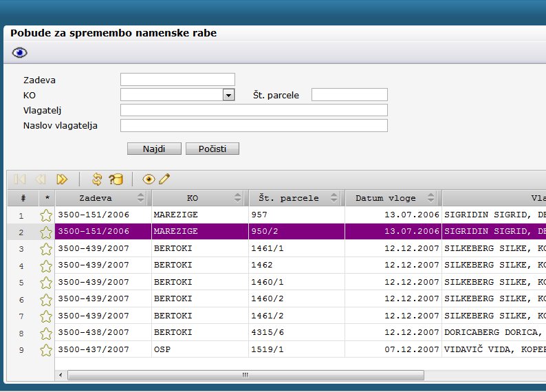
Task: Select parcel cell 1460/2
Action: pos(296,298)
